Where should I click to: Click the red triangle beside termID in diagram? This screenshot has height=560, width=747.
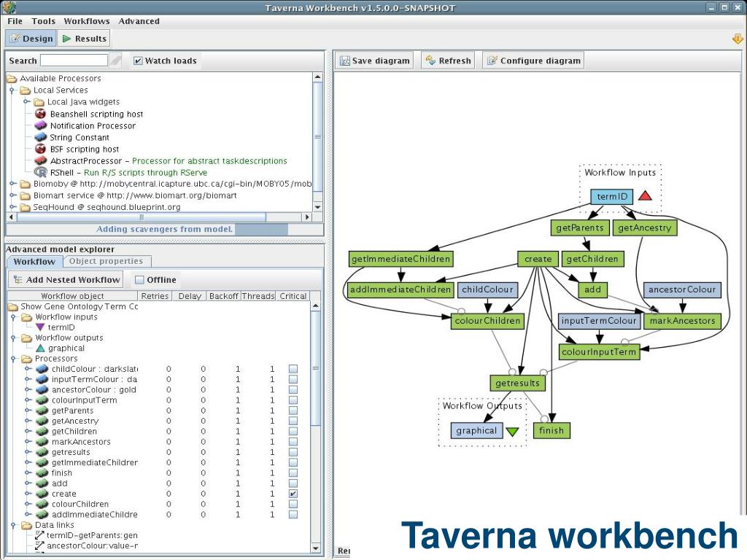pos(645,195)
